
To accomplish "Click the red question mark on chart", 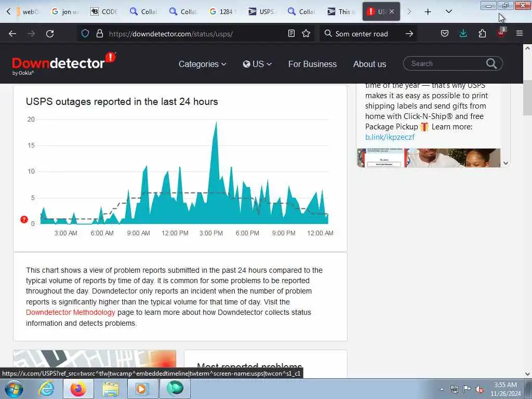I will pyautogui.click(x=24, y=220).
